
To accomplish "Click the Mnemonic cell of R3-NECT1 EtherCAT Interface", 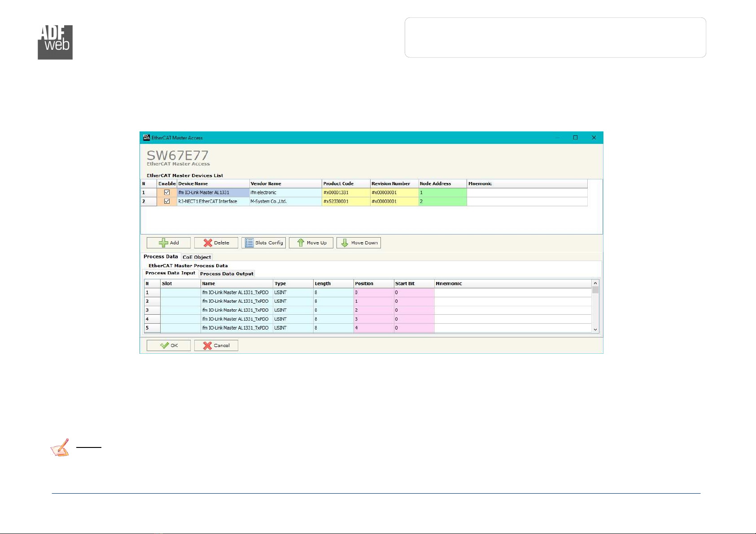I will click(527, 201).
